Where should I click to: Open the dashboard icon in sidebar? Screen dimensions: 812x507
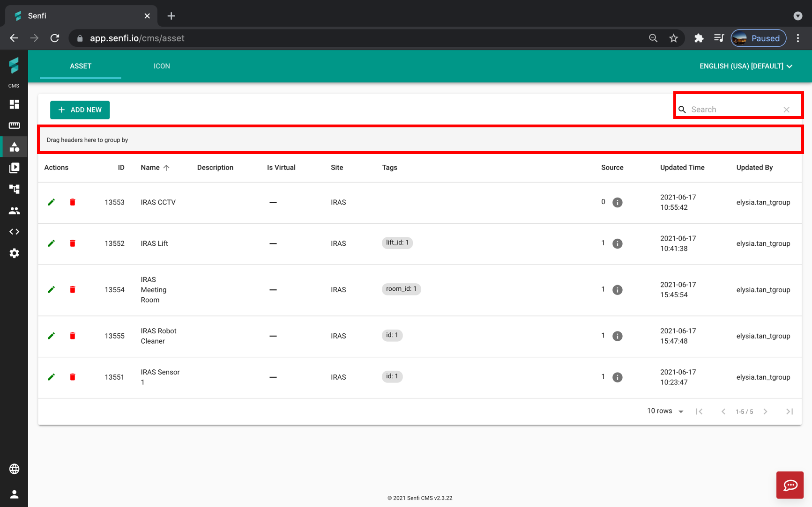[x=14, y=104]
